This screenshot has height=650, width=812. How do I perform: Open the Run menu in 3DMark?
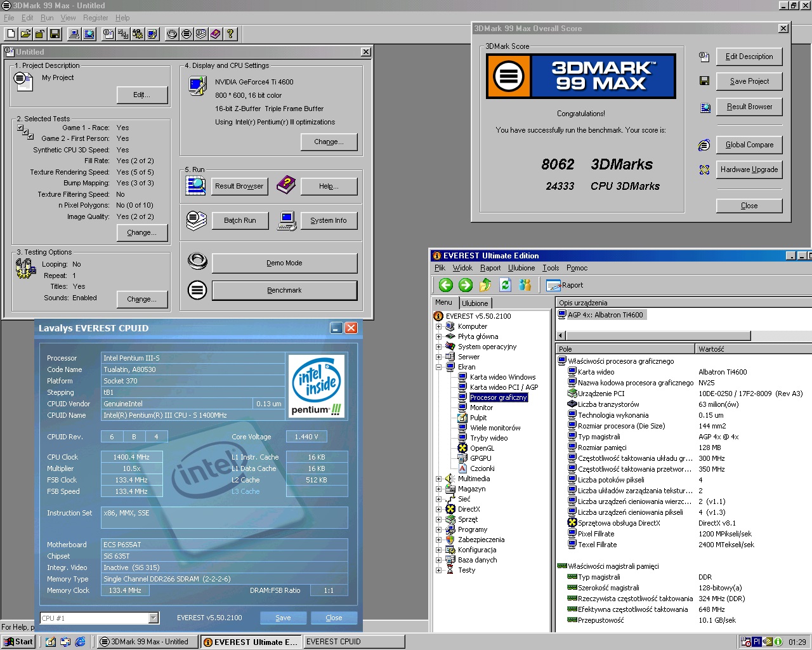pyautogui.click(x=47, y=18)
